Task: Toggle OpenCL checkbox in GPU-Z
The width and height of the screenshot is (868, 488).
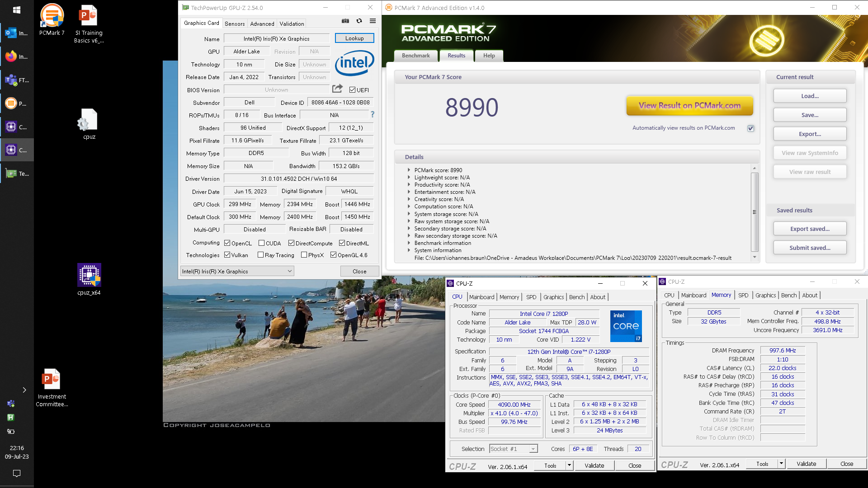Action: [x=227, y=243]
